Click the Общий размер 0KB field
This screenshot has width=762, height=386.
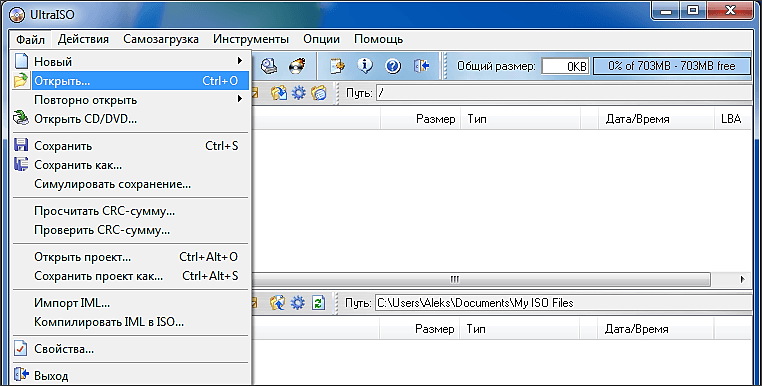(565, 66)
